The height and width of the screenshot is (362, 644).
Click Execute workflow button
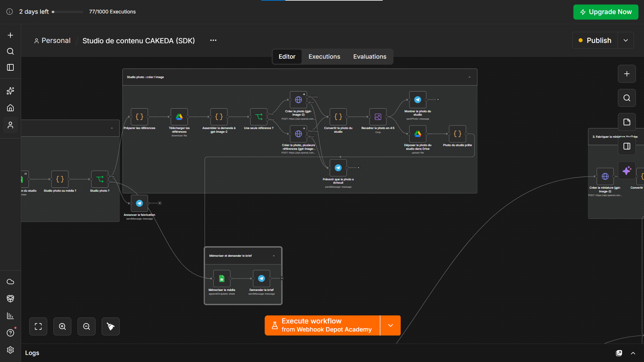coord(322,325)
